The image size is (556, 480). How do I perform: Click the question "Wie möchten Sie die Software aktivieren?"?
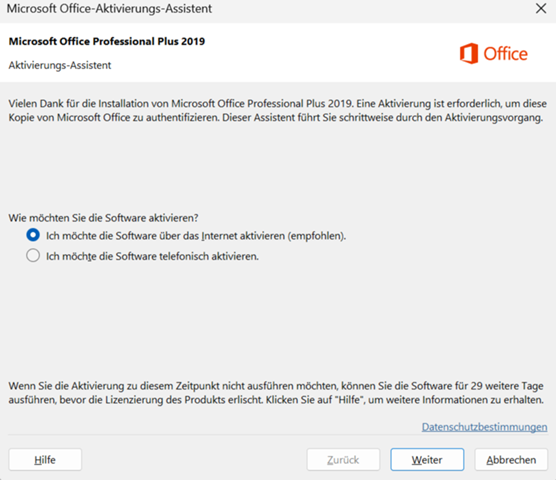pos(103,218)
